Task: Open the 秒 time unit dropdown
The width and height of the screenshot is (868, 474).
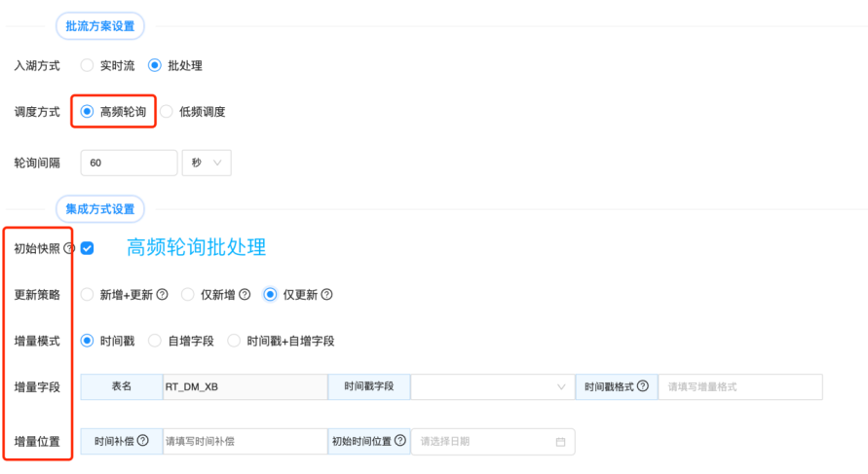Action: click(207, 163)
